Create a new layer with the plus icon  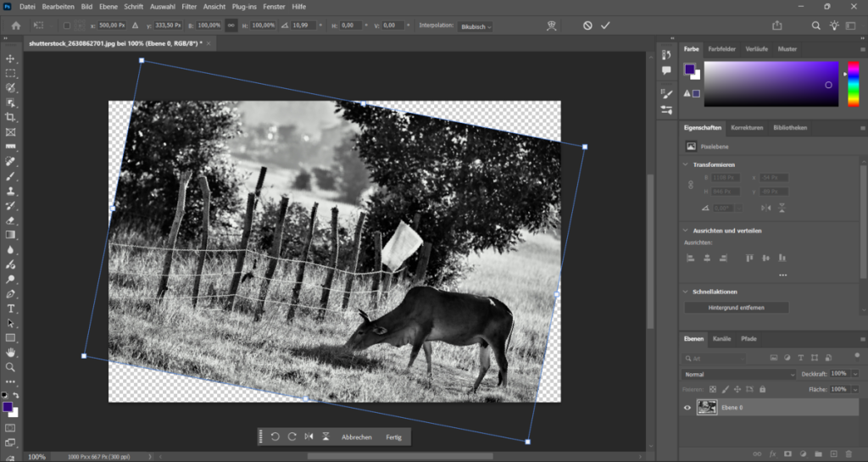pos(834,454)
